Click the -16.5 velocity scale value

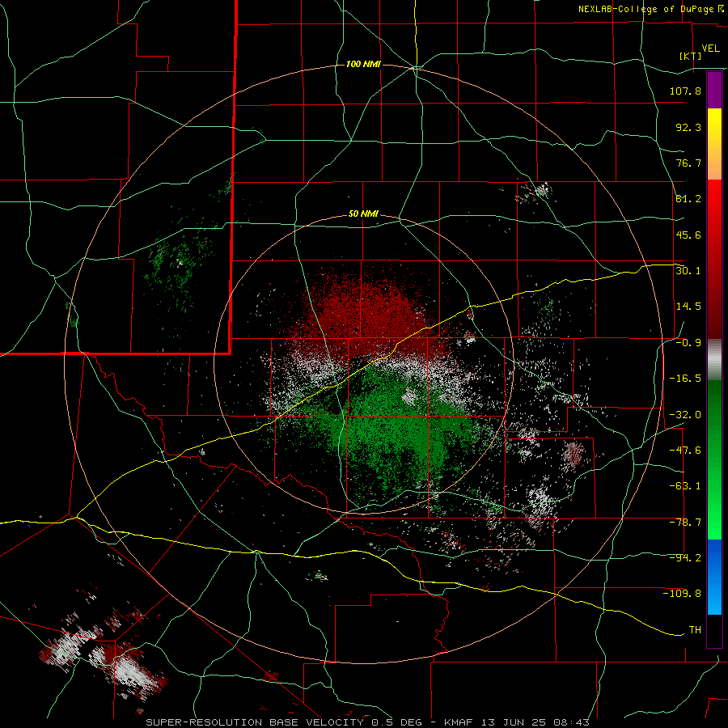[x=685, y=379]
